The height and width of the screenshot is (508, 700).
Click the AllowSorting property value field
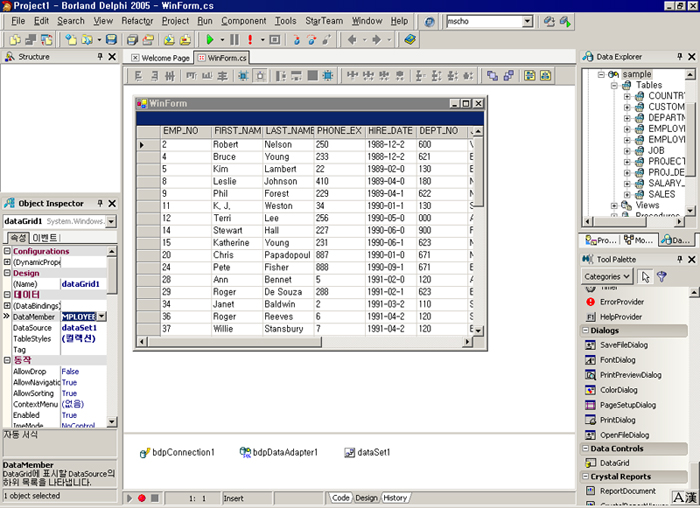(x=82, y=393)
